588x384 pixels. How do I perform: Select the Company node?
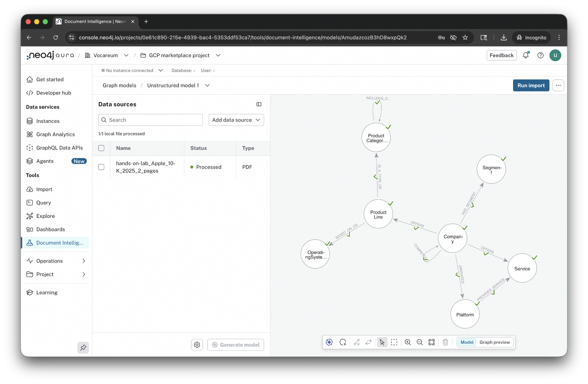452,238
